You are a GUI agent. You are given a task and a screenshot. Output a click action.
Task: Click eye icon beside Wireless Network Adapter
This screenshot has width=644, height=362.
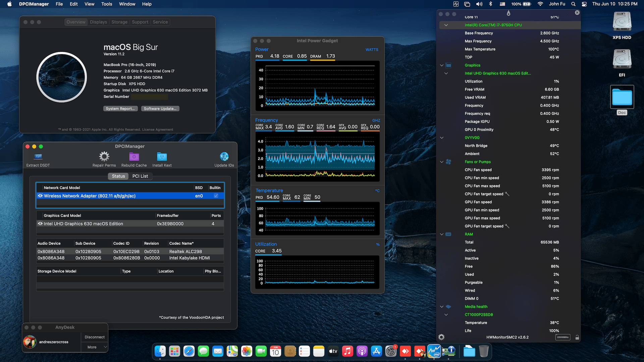[40, 196]
